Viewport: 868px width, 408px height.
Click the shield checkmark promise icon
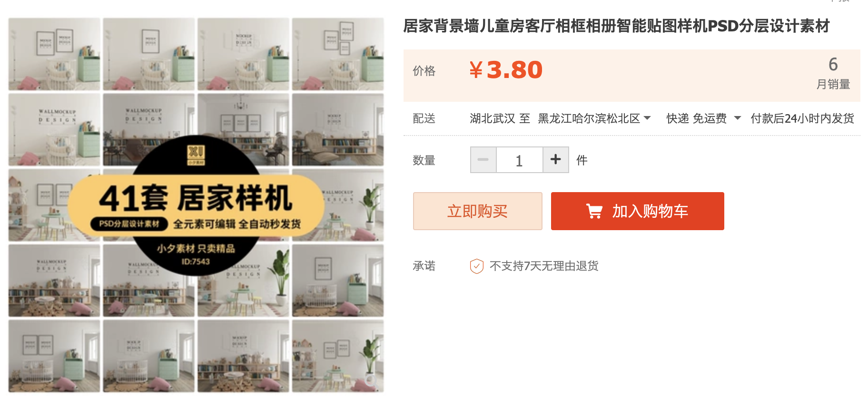coord(476,266)
